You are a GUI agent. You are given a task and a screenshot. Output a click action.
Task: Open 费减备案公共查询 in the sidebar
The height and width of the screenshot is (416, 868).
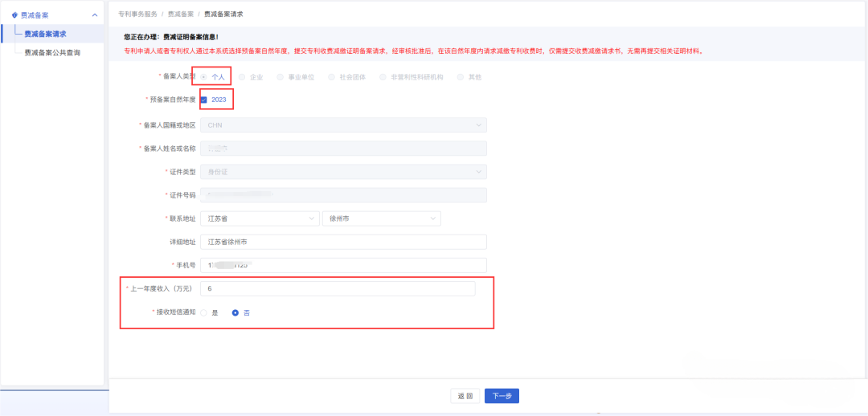[x=52, y=53]
